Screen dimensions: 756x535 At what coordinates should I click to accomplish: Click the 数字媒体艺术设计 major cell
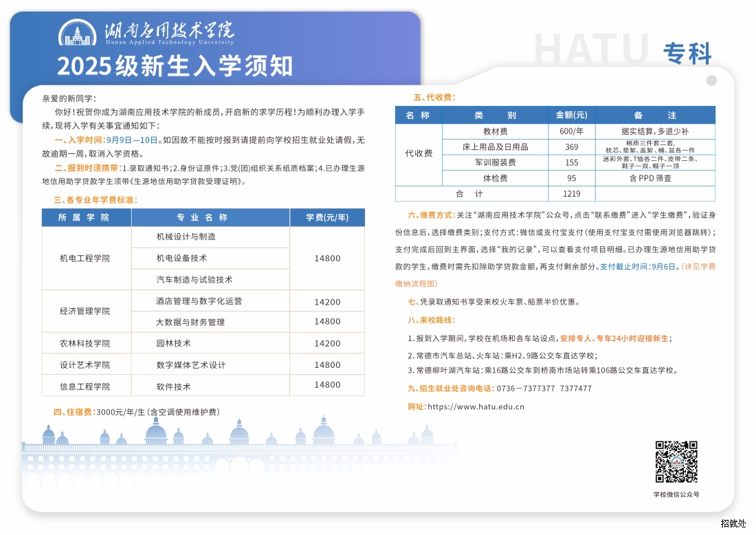click(191, 364)
